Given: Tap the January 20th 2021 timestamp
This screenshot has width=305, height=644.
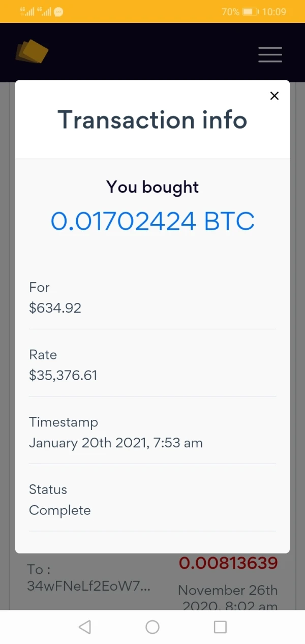Looking at the screenshot, I should coord(116,443).
